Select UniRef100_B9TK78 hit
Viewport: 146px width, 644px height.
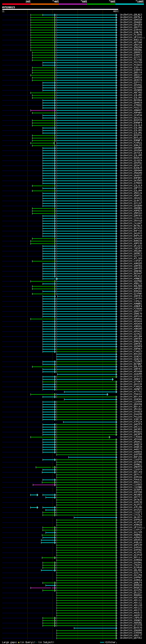[131, 628]
